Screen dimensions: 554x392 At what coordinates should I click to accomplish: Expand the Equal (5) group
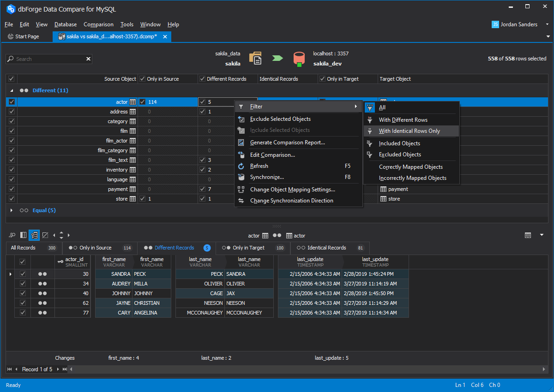pos(12,210)
